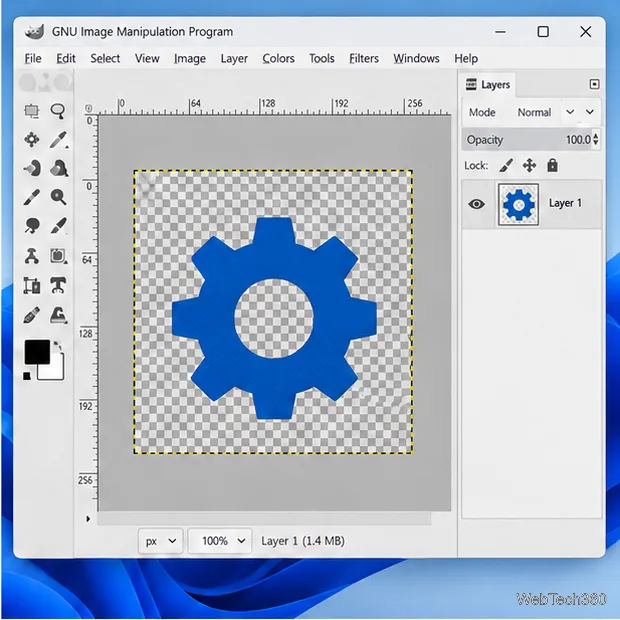Screen dimensions: 620x620
Task: Click the horizontal scrollbar below canvas
Action: coord(264,519)
